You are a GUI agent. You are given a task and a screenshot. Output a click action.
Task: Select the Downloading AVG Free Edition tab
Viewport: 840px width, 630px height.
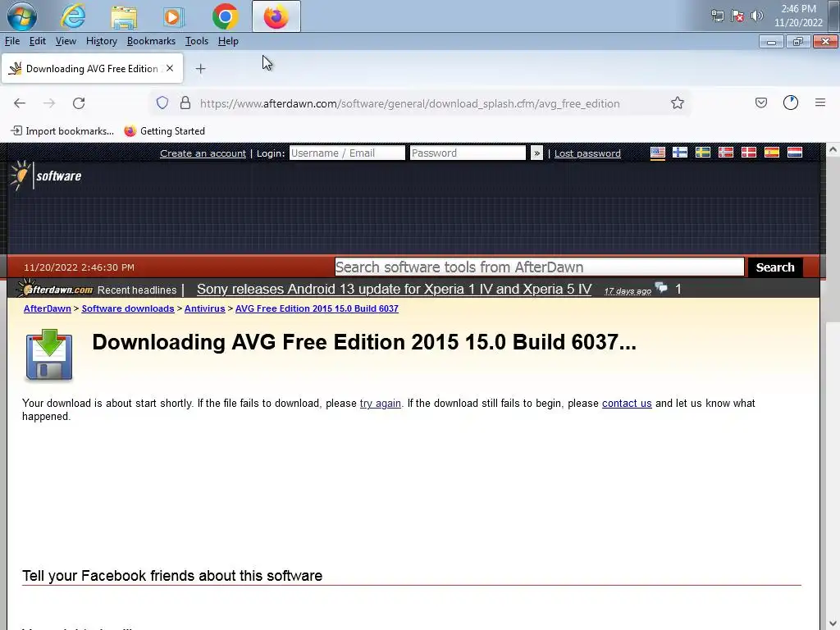click(x=92, y=68)
